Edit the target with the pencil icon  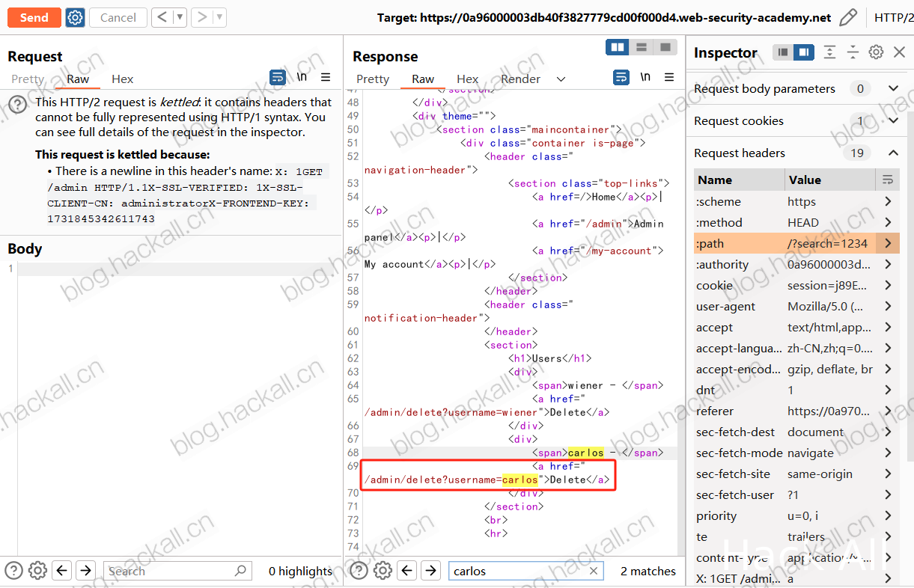(x=847, y=17)
